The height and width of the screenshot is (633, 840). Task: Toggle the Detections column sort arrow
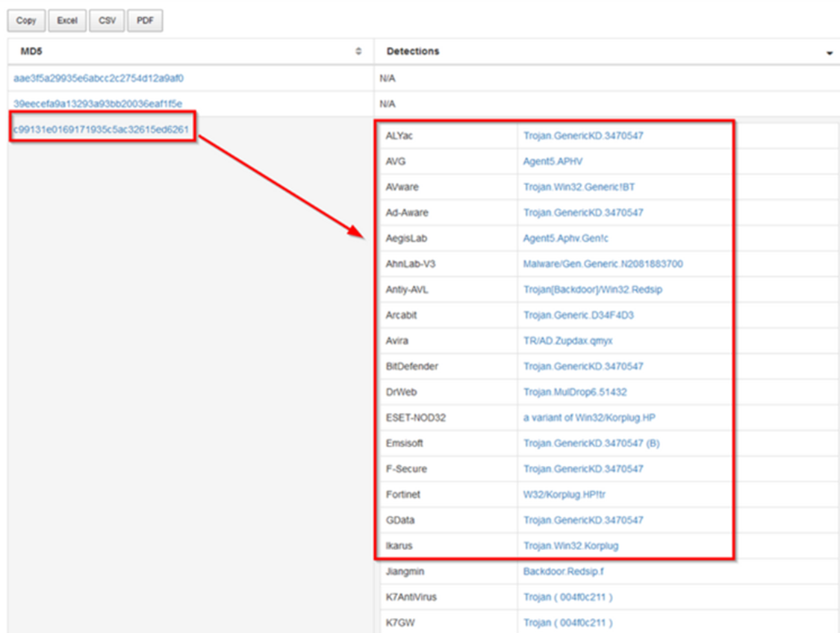(830, 52)
